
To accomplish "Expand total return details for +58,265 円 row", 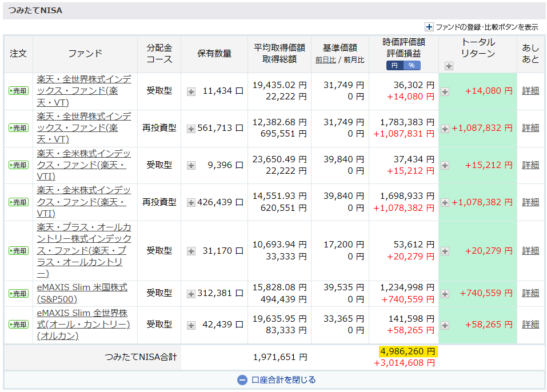I will coord(445,325).
